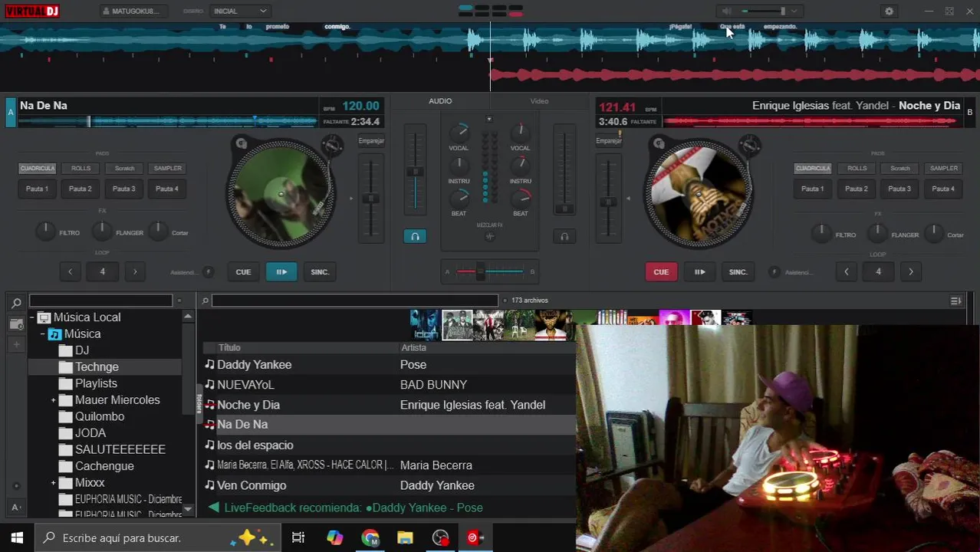Click SINC. button on deck B

coord(738,272)
